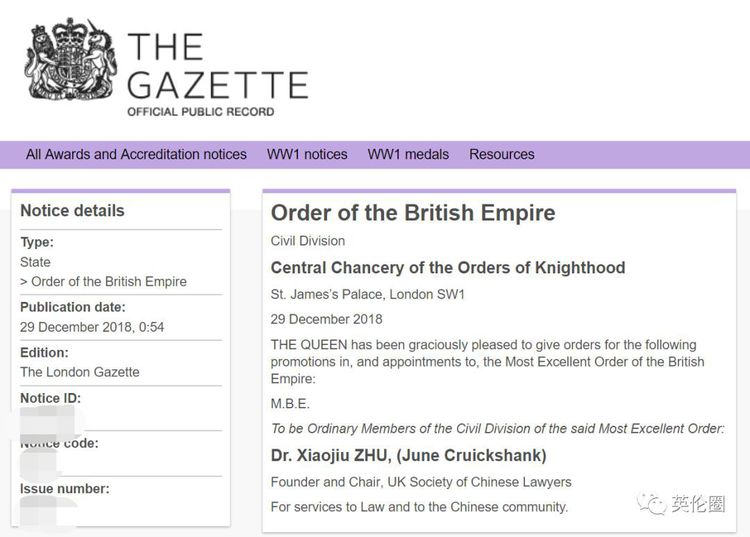Screen dimensions: 750x537
Task: Click the OFFICIAL PUBLIC RECORD tagline
Action: tap(200, 112)
